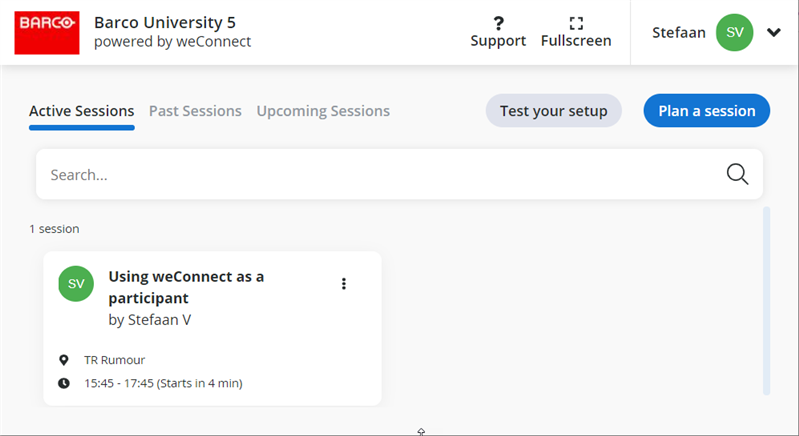The image size is (799, 436).
Task: Click the Stefaan username in header
Action: click(678, 32)
